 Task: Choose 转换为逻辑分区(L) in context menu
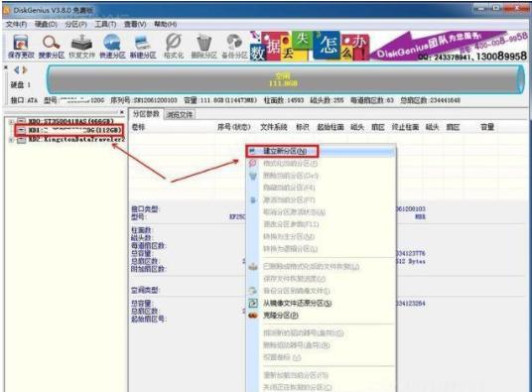tap(321, 248)
